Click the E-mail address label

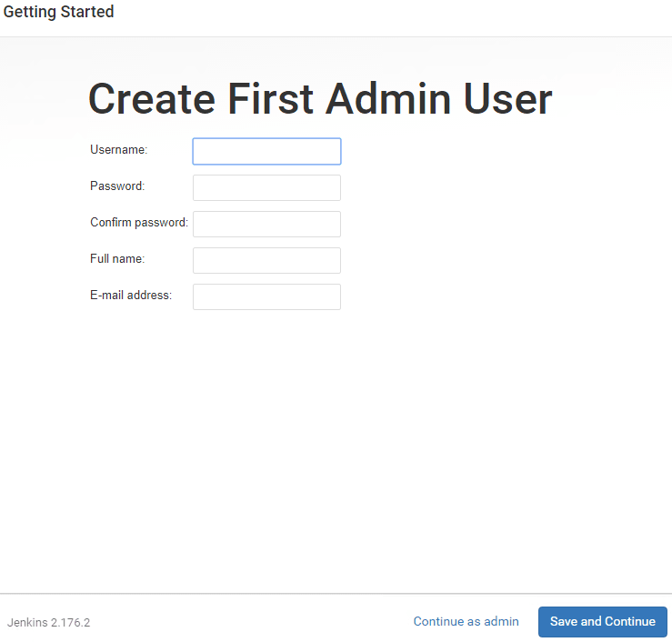coord(131,295)
